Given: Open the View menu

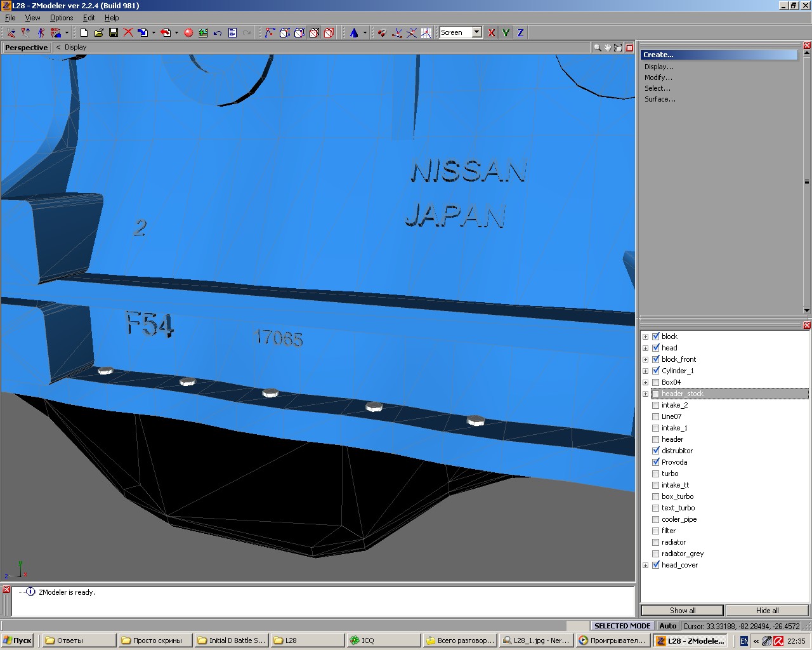Looking at the screenshot, I should (x=32, y=18).
